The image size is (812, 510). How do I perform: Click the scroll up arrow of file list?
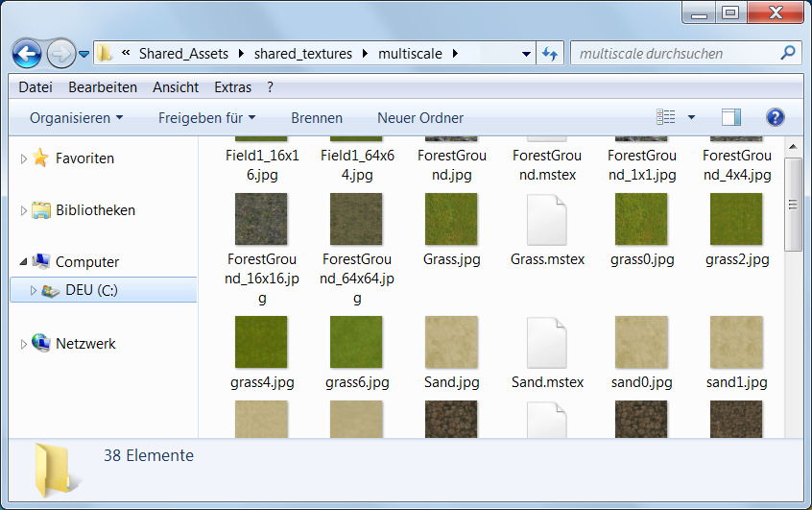pyautogui.click(x=793, y=147)
